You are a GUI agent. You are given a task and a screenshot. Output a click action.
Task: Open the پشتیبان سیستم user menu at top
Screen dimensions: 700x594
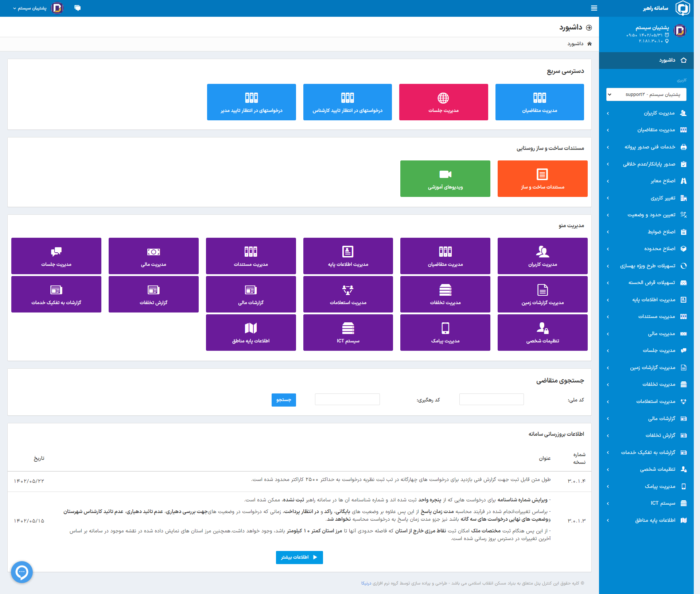tap(32, 8)
